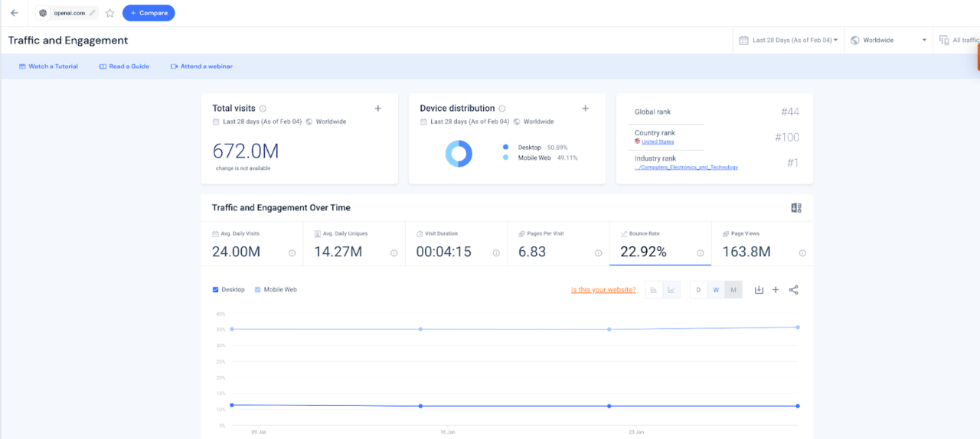Open the Last 28 Days date dropdown
The image size is (980, 439).
[788, 40]
